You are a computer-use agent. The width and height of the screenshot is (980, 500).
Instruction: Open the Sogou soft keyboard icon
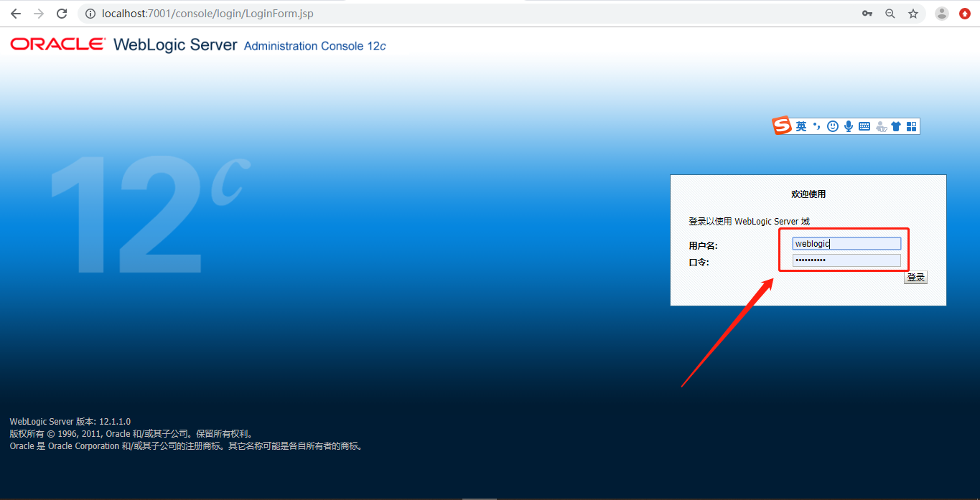point(864,126)
